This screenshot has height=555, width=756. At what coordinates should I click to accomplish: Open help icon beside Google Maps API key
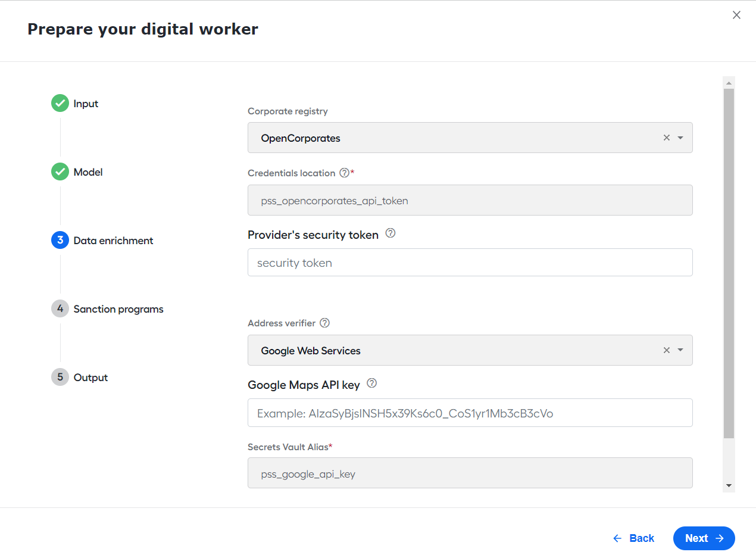click(x=372, y=383)
